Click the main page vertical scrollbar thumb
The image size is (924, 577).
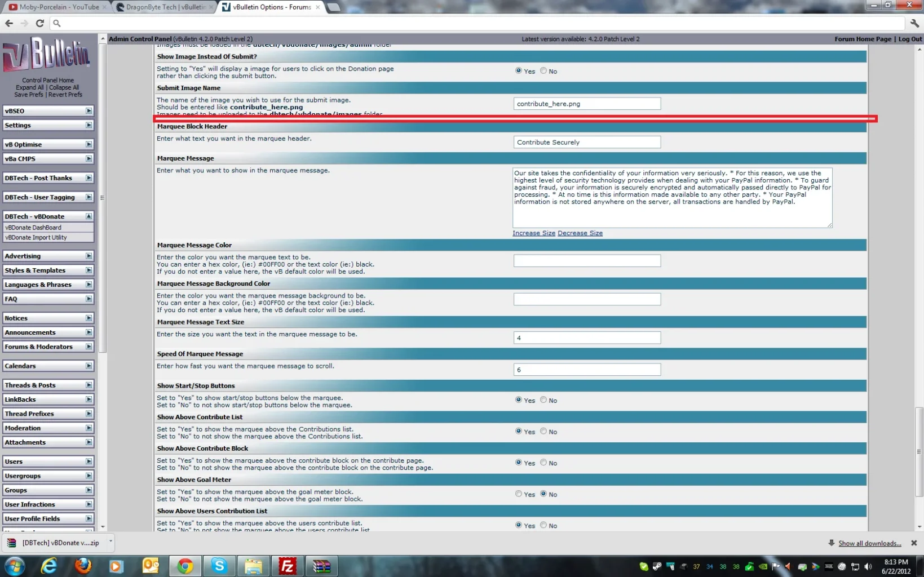click(x=919, y=451)
